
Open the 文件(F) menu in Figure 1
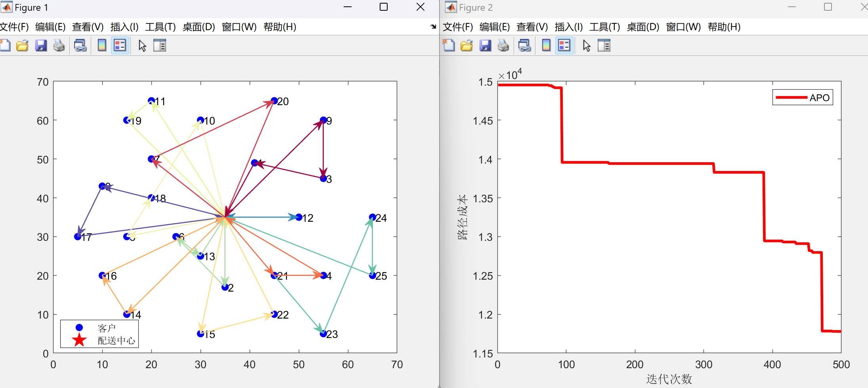[14, 27]
